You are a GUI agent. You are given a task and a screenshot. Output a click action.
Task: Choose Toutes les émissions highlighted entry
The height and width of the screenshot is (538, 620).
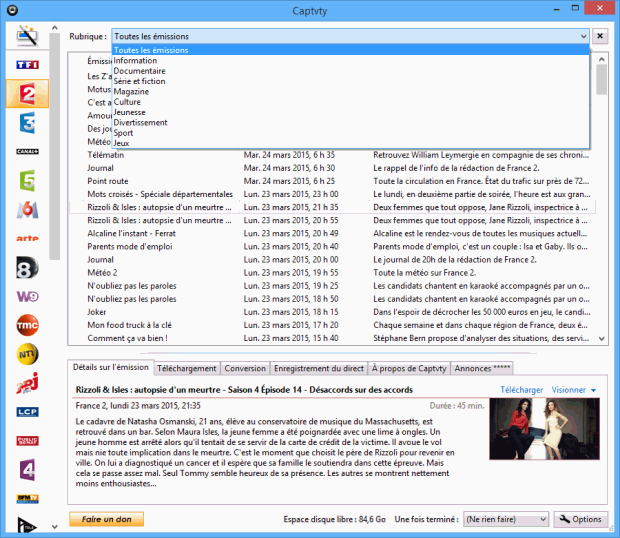[351, 50]
